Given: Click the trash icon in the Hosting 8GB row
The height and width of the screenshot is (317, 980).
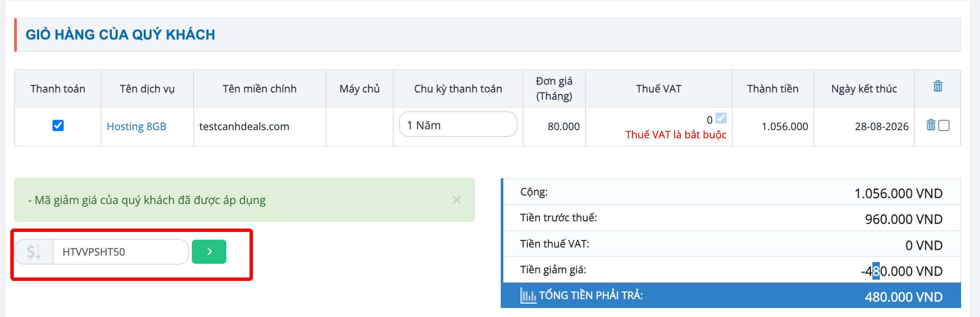Looking at the screenshot, I should (x=931, y=125).
